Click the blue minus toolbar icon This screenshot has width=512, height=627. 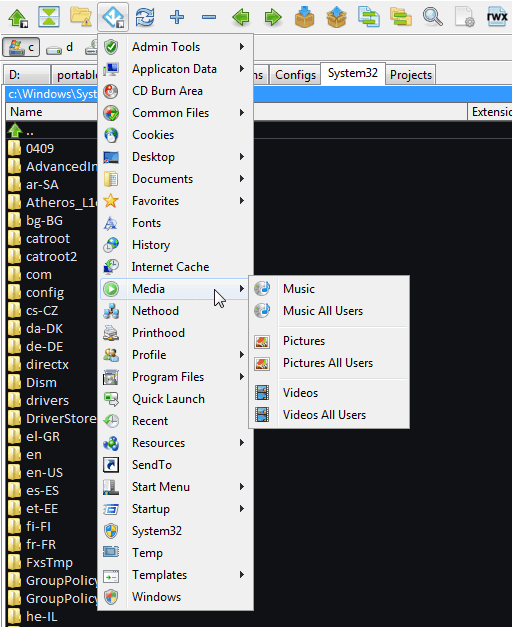(209, 17)
